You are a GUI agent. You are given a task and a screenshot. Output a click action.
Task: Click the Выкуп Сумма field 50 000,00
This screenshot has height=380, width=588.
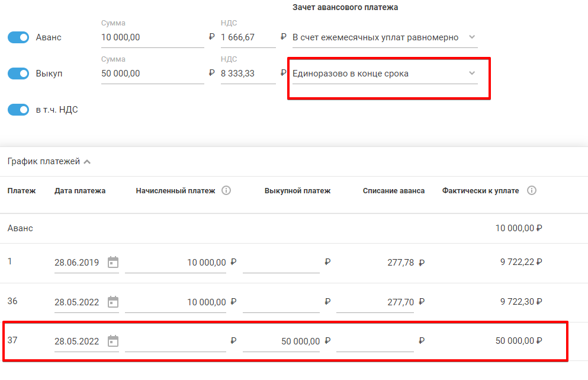152,74
